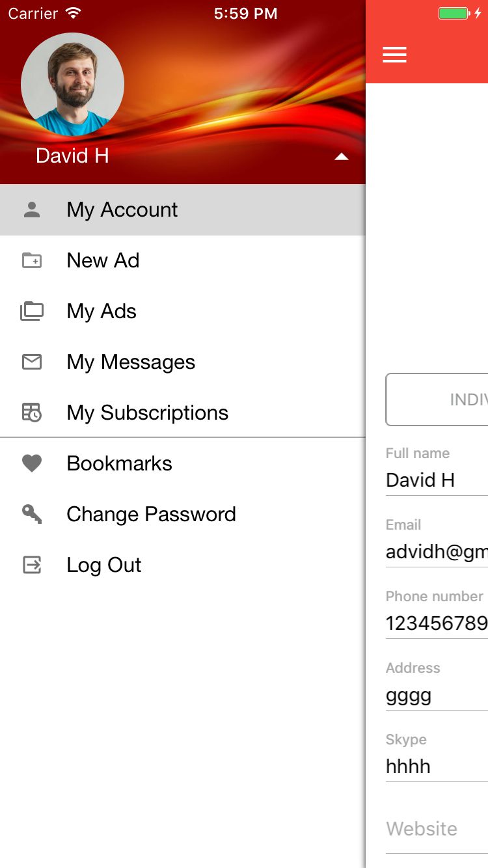This screenshot has height=868, width=488.
Task: Click the person icon beside My Account
Action: [32, 210]
